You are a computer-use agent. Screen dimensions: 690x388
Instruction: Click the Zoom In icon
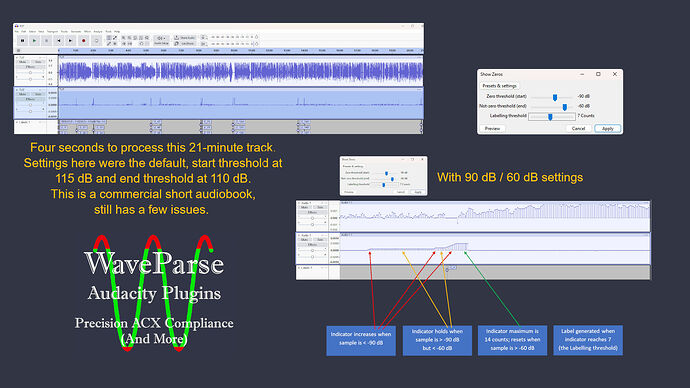(124, 38)
